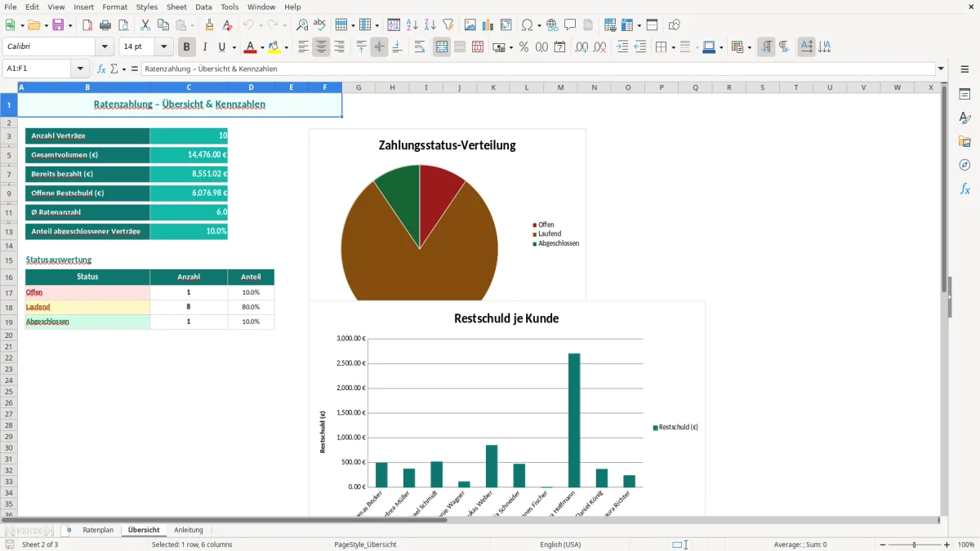Viewport: 980px width, 551px height.
Task: Run the Spelling check icon
Action: point(320,25)
